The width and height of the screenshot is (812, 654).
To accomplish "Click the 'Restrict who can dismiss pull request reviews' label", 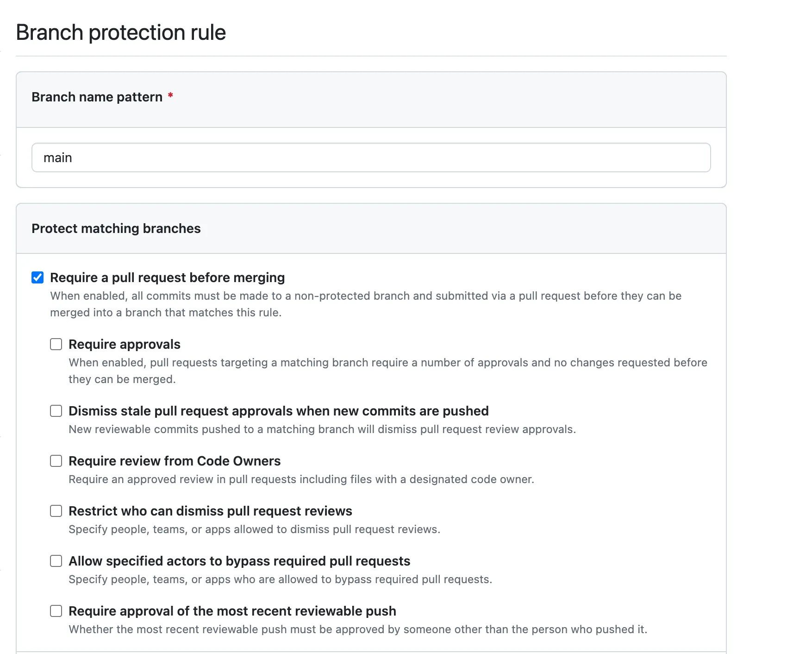I will point(210,511).
